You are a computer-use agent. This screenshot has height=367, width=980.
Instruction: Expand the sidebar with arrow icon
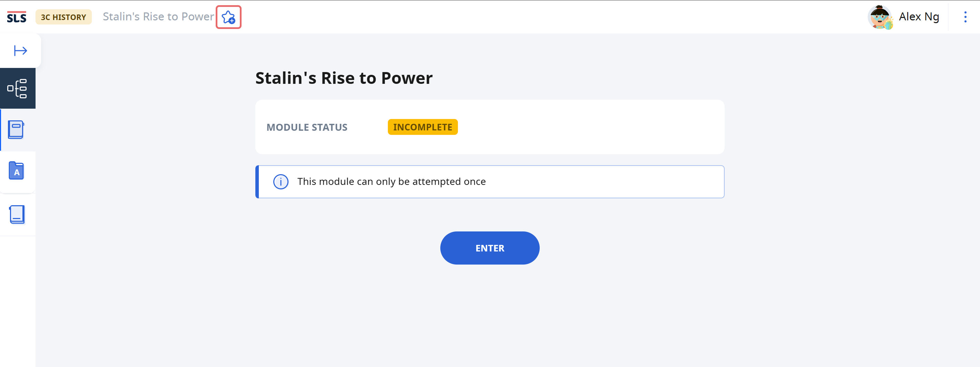click(21, 51)
